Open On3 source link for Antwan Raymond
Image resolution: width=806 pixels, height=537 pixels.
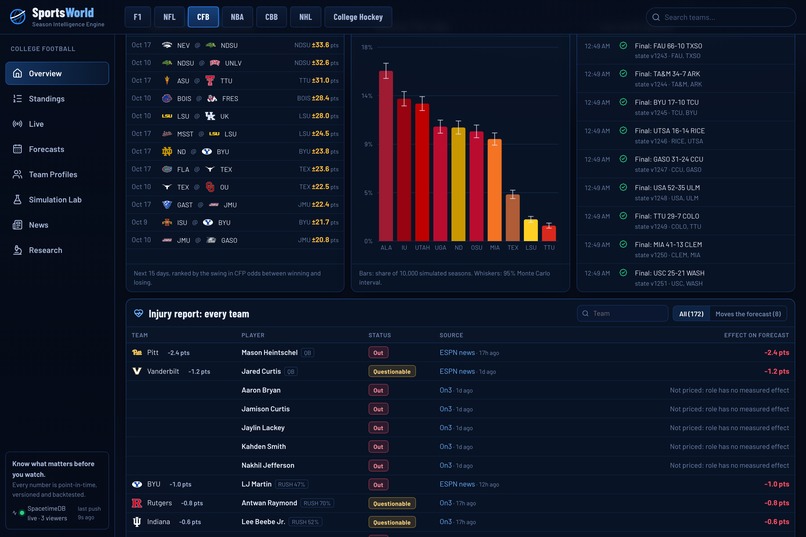coord(446,503)
